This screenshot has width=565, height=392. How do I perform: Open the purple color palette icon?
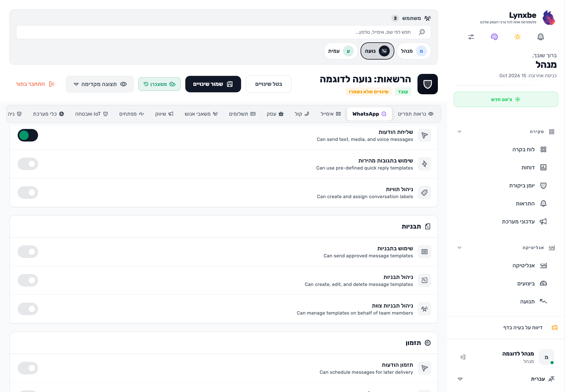pyautogui.click(x=494, y=37)
